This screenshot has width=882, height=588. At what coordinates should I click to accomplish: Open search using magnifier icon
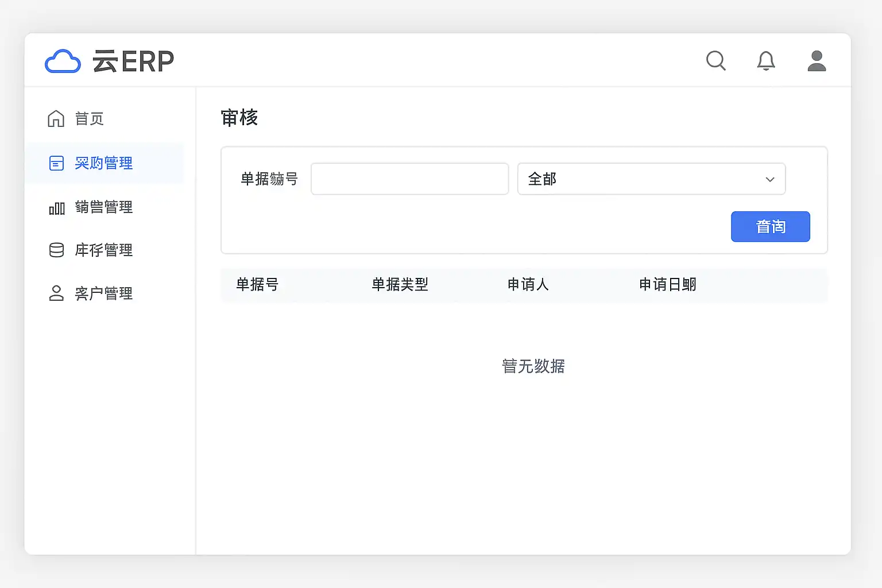(716, 61)
